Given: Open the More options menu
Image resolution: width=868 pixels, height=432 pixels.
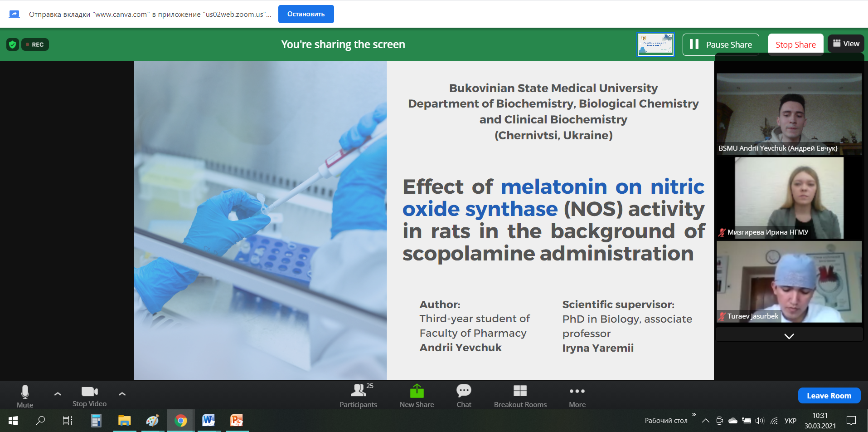Looking at the screenshot, I should [x=577, y=396].
